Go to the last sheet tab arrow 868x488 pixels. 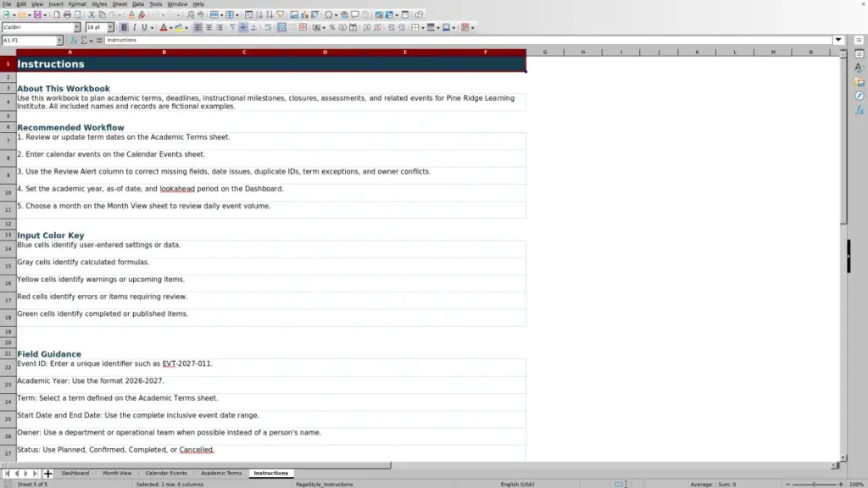click(35, 473)
